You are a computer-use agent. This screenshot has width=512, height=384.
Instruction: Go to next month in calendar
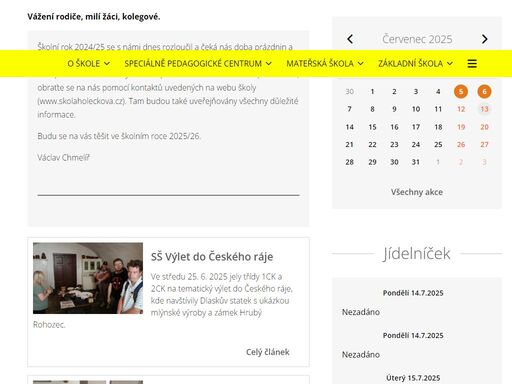[485, 39]
